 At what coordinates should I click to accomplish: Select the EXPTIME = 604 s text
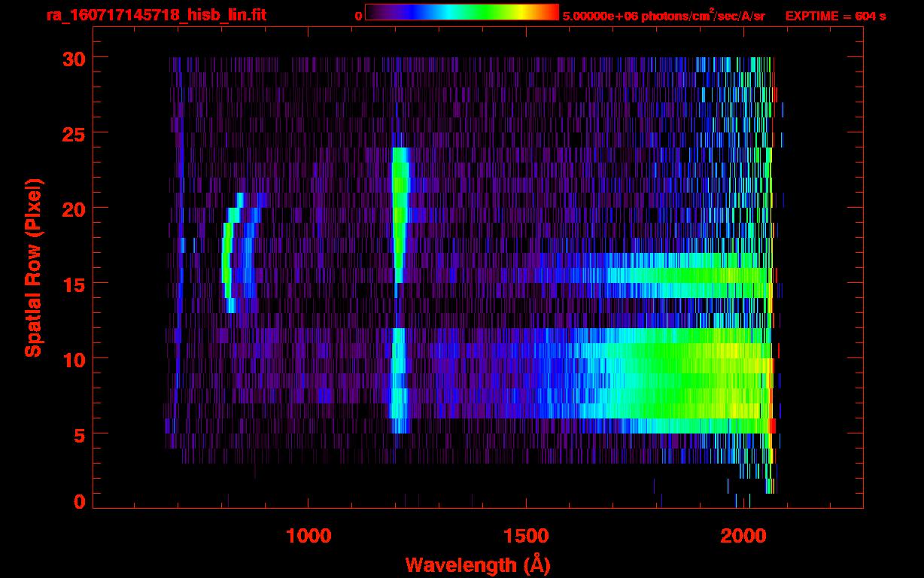tap(835, 16)
